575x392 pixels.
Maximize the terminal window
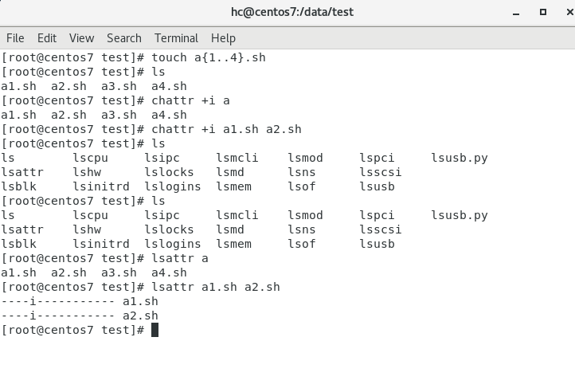(543, 12)
